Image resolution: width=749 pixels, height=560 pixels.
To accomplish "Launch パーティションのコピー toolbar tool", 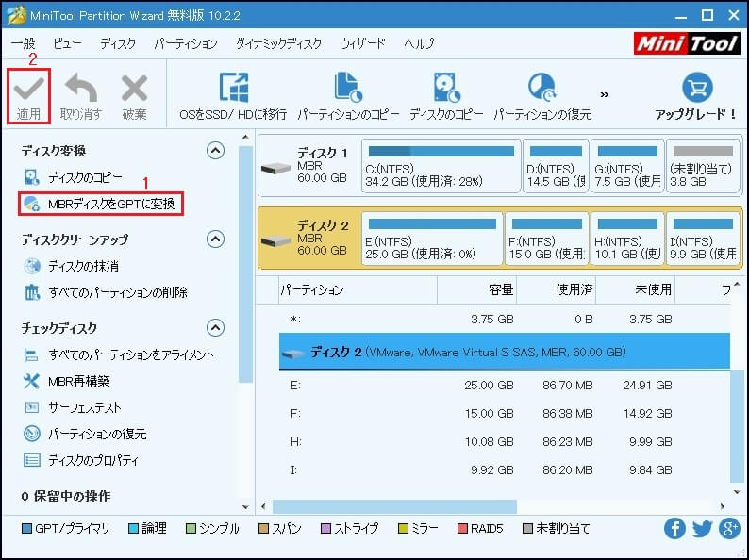I will tap(348, 88).
